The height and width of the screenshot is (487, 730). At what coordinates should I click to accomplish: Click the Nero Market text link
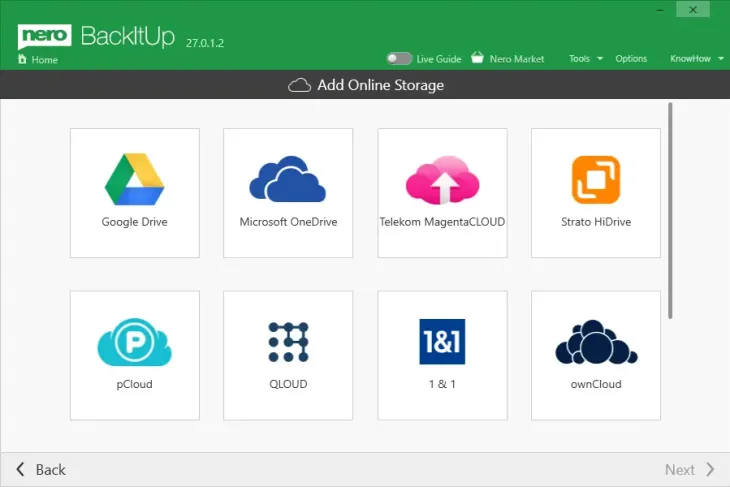pyautogui.click(x=517, y=59)
